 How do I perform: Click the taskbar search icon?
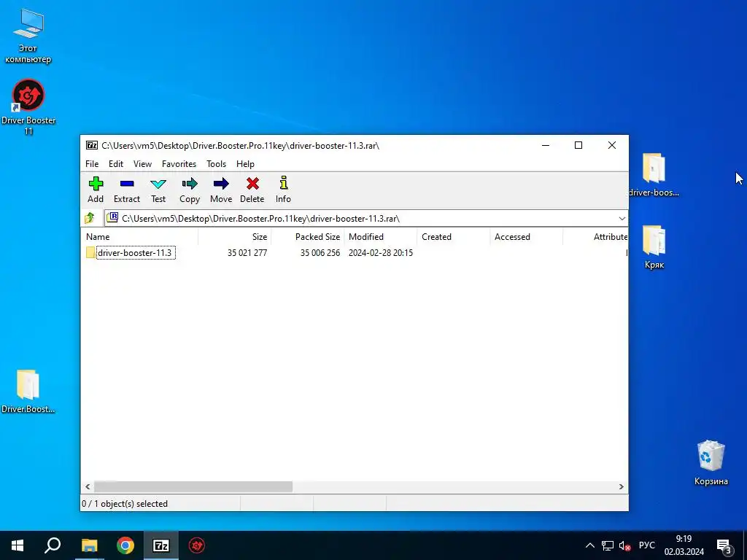pos(53,545)
